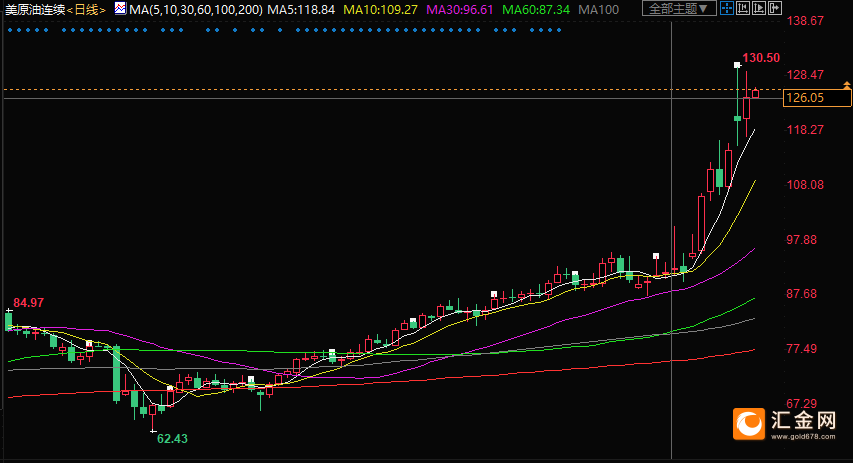Click the MA30:96.61 value
853x463 pixels.
[x=460, y=10]
